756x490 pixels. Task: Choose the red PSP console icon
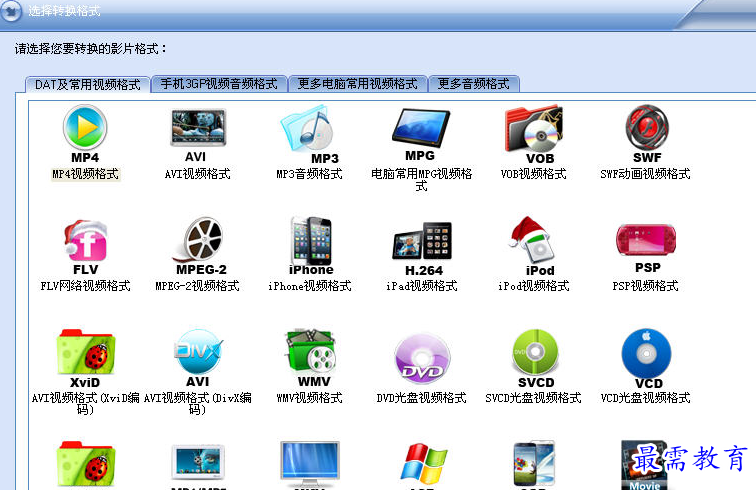(x=646, y=241)
